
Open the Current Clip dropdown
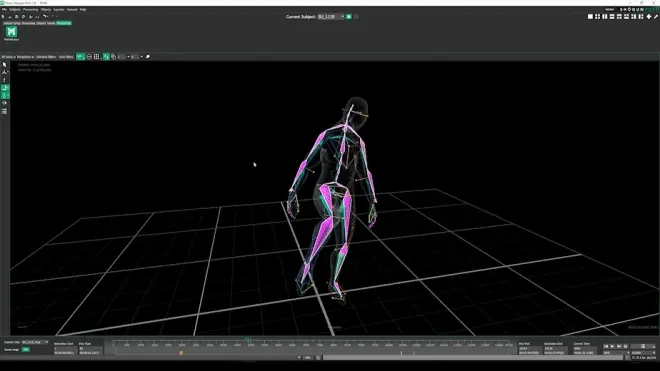35,342
